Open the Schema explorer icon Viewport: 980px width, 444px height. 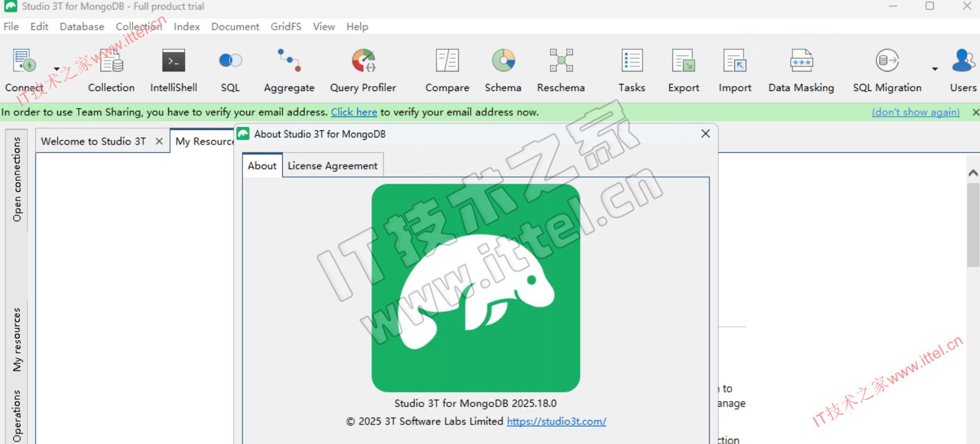point(503,62)
